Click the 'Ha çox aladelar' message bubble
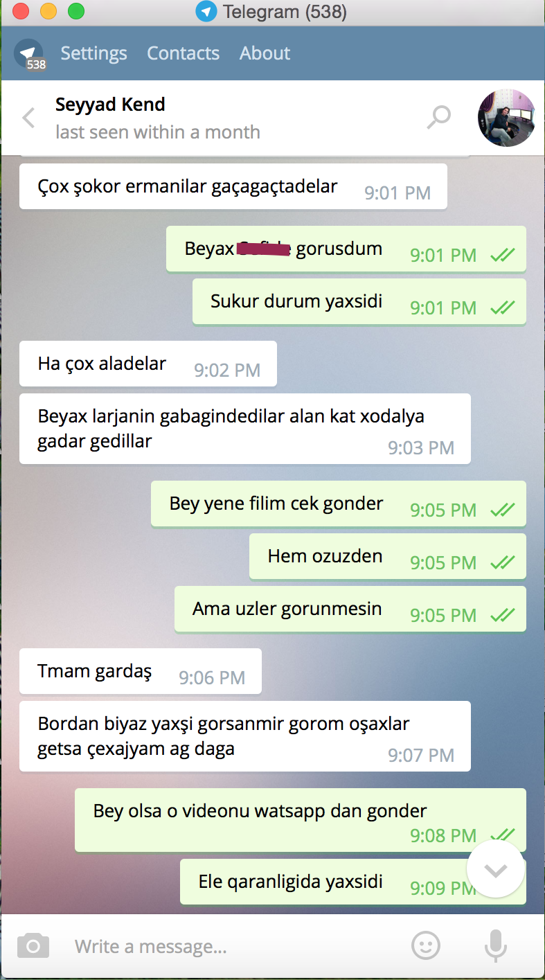This screenshot has height=980, width=545. (148, 364)
